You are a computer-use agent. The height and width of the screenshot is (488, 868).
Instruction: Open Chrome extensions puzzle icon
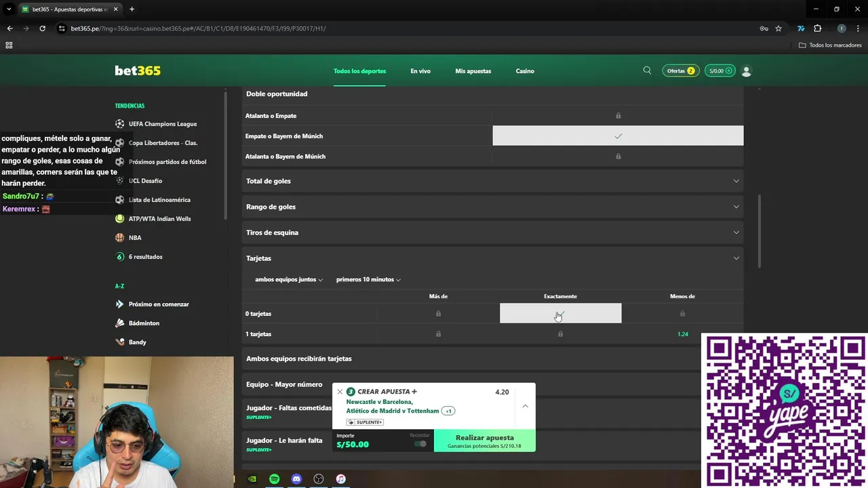pyautogui.click(x=817, y=28)
